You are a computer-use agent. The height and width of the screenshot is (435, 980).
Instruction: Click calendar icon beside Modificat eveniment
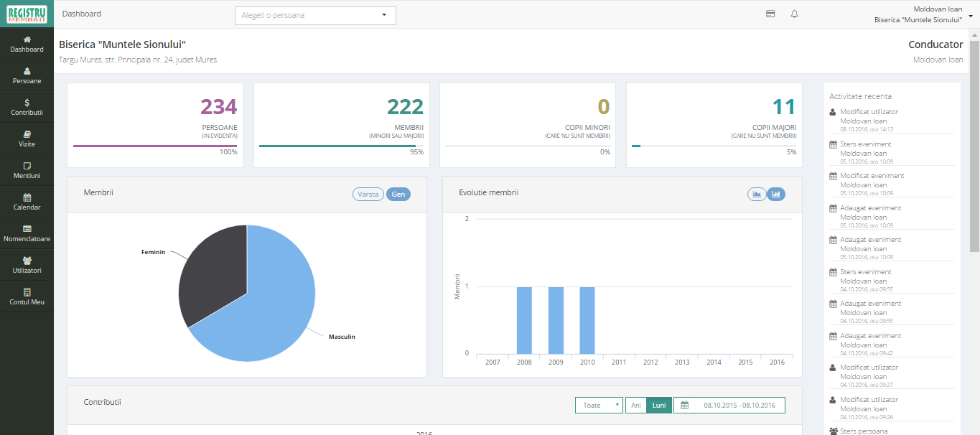tap(833, 176)
